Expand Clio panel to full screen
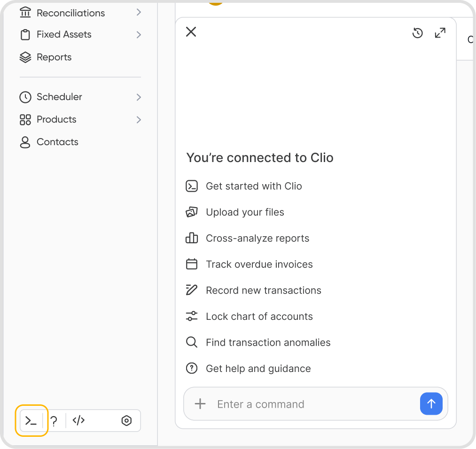Image resolution: width=476 pixels, height=449 pixels. [440, 33]
